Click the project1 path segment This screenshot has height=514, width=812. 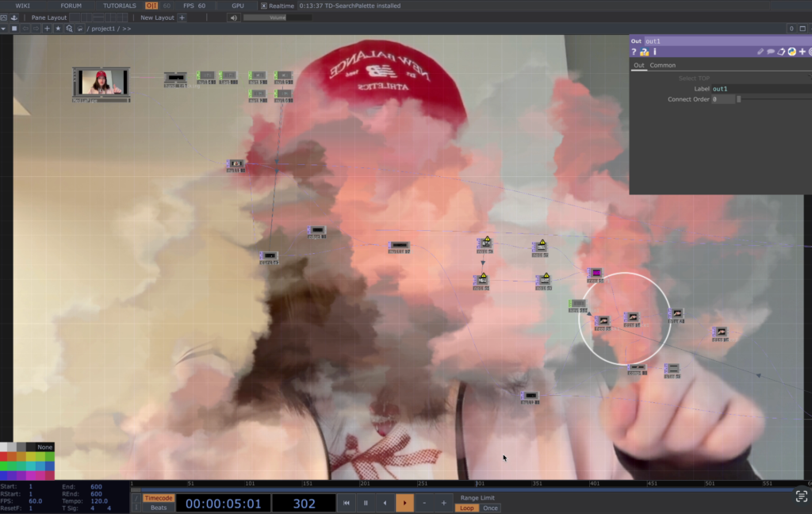tap(103, 29)
